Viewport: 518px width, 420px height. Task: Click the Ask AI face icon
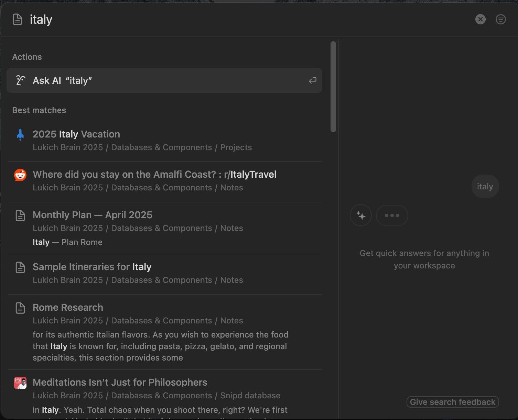21,80
